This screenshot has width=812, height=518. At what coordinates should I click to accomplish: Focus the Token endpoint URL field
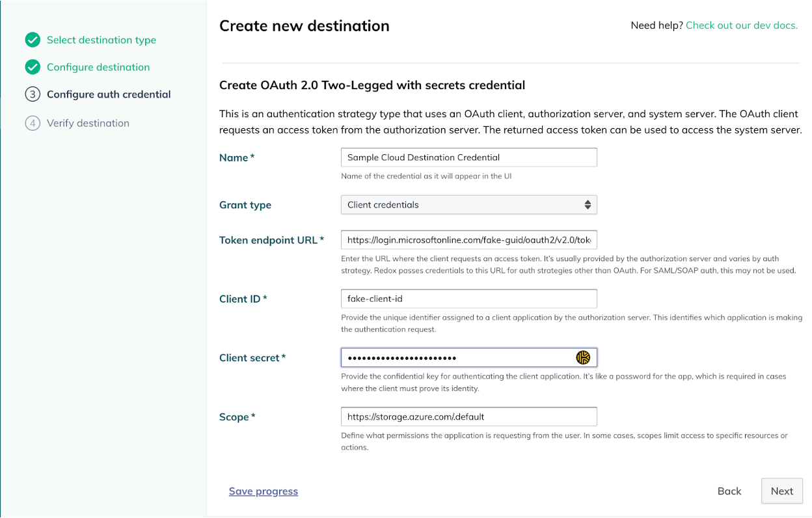[x=468, y=239]
